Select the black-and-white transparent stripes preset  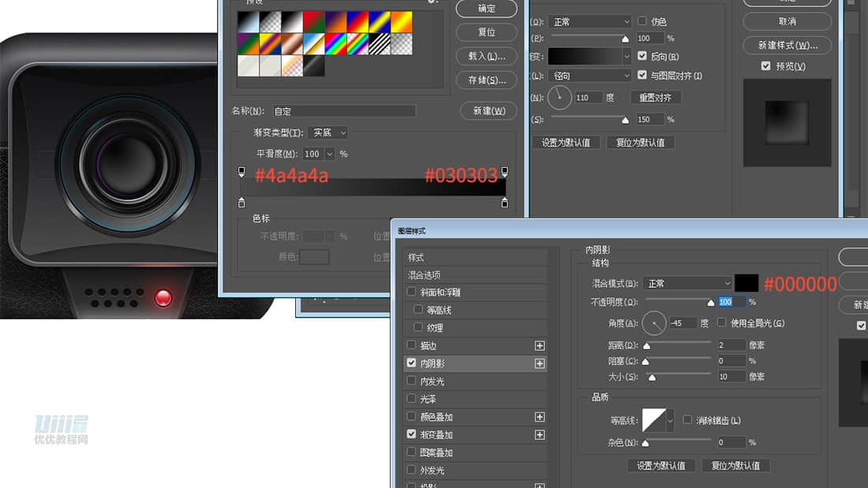coord(380,44)
